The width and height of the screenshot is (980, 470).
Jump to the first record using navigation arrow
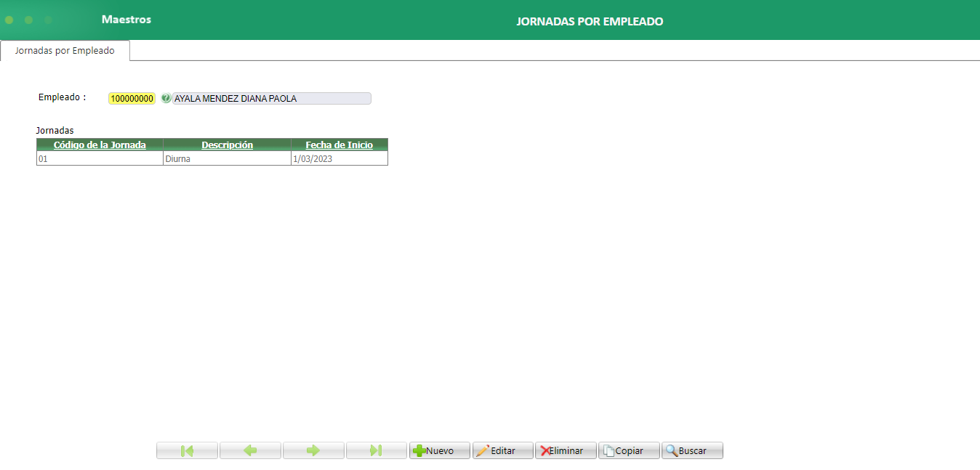tap(186, 450)
